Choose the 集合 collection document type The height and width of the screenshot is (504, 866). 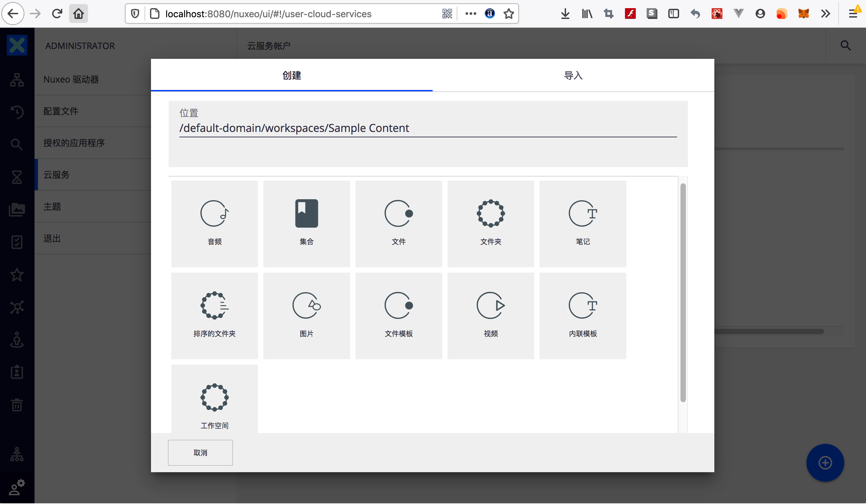point(306,224)
